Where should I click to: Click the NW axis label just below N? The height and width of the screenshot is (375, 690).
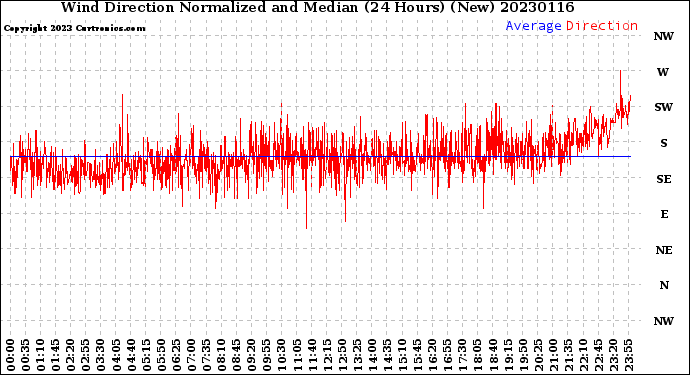(x=663, y=321)
